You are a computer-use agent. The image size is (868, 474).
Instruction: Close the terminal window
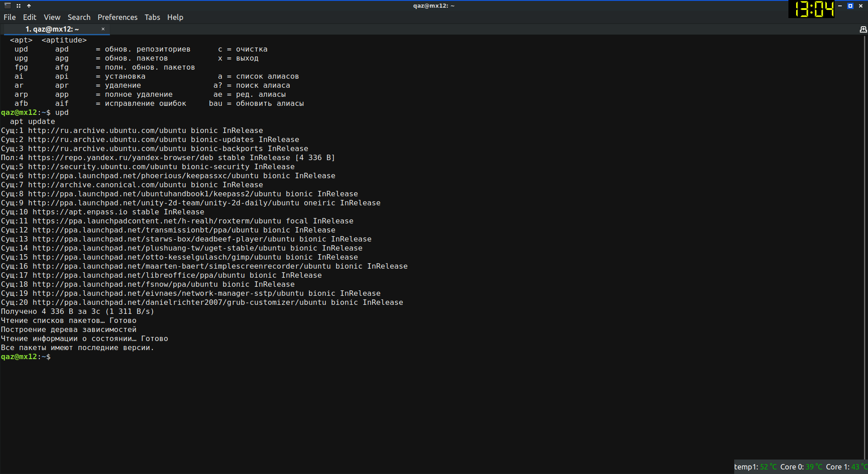pos(861,5)
